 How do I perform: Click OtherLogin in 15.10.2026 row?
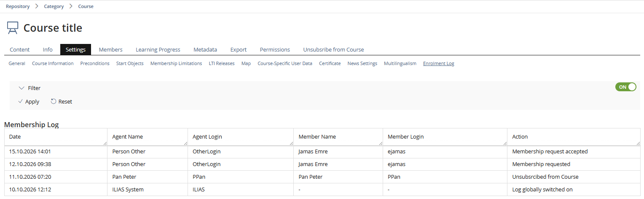(x=207, y=151)
